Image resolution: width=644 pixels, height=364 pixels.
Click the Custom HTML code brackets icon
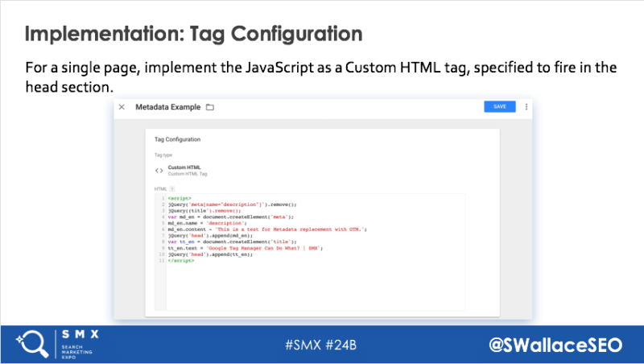(159, 171)
